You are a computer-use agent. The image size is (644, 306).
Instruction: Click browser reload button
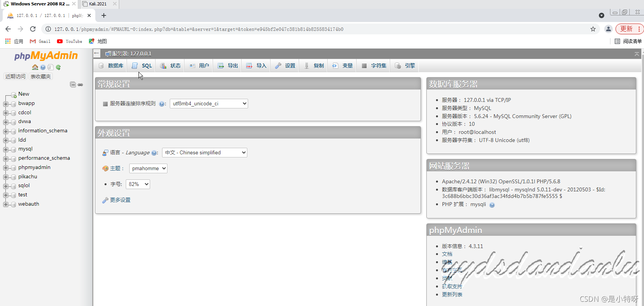[33, 29]
